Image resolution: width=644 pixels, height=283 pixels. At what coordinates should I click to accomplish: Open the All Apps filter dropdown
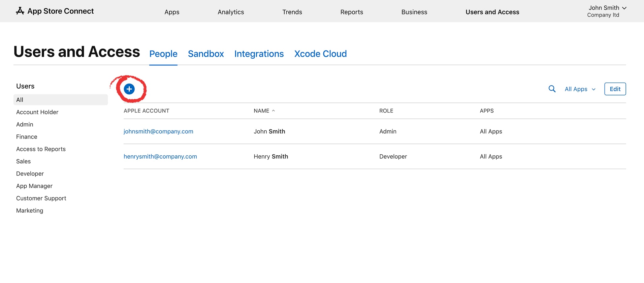click(x=580, y=89)
